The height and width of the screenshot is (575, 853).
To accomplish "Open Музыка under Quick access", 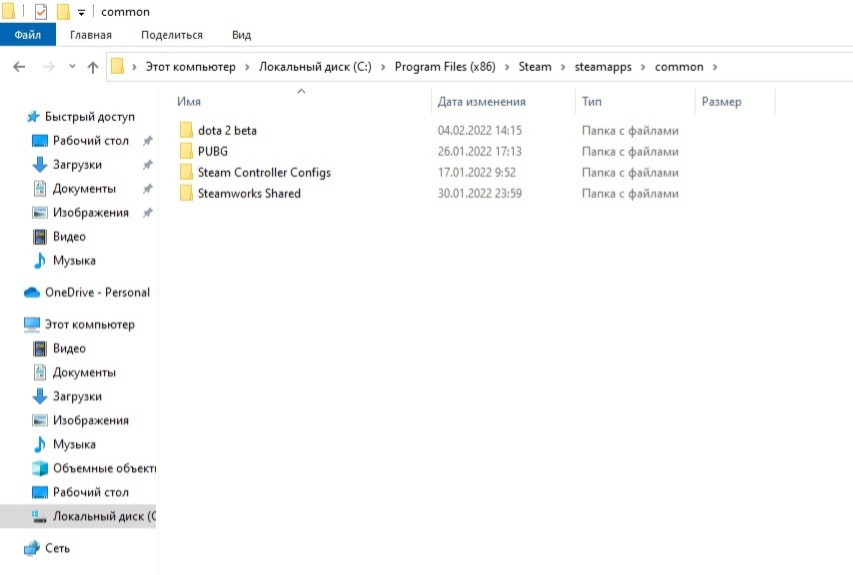I will pyautogui.click(x=74, y=261).
